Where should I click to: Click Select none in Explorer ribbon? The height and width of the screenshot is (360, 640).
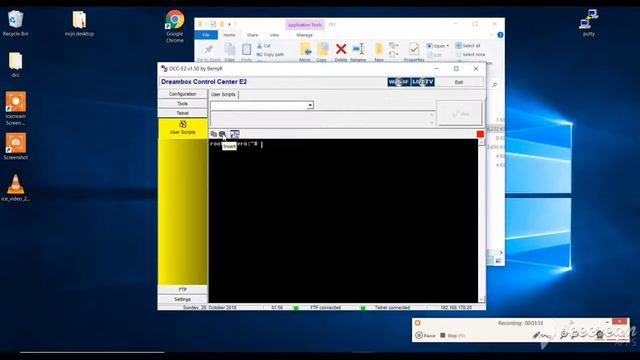click(470, 54)
